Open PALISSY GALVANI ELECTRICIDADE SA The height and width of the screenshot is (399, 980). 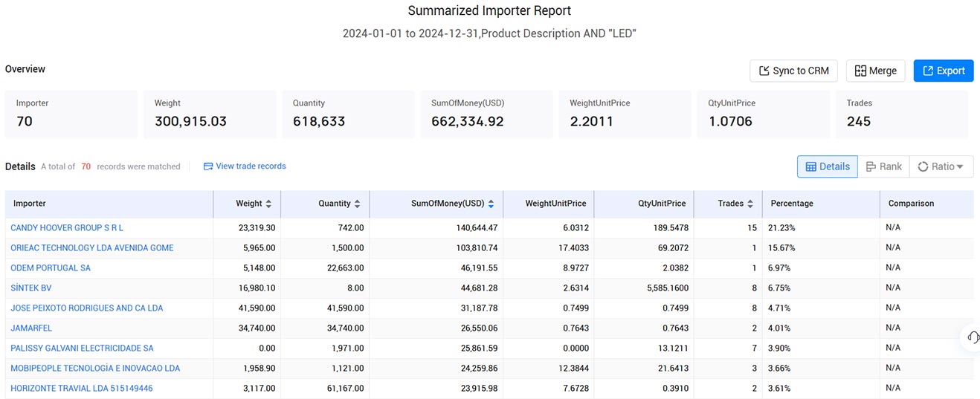[x=82, y=348]
